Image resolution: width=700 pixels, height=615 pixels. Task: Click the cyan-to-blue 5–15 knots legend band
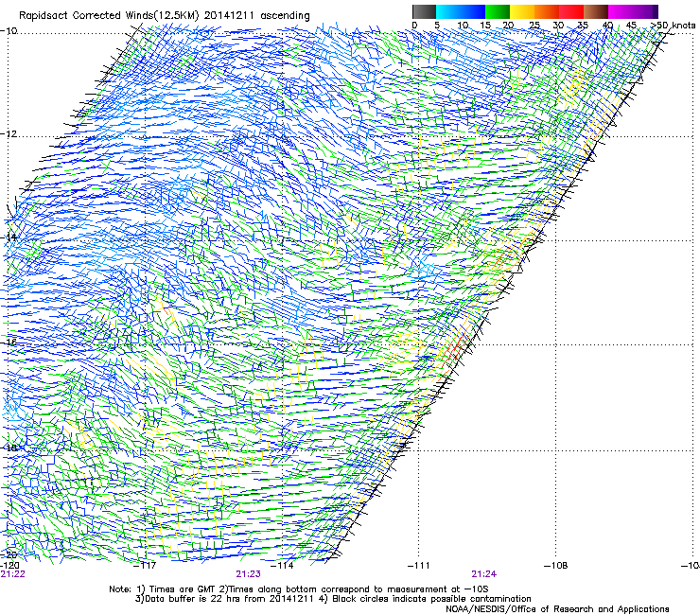(461, 11)
